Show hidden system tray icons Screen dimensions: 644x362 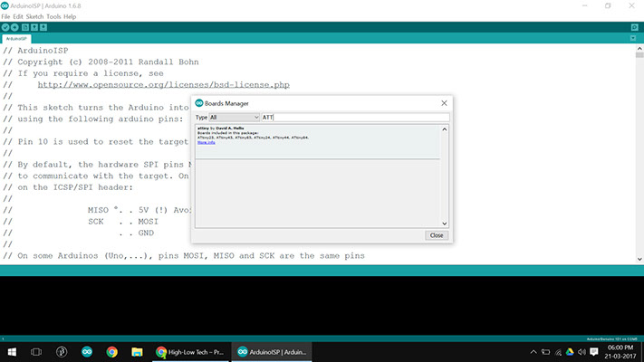coord(533,352)
